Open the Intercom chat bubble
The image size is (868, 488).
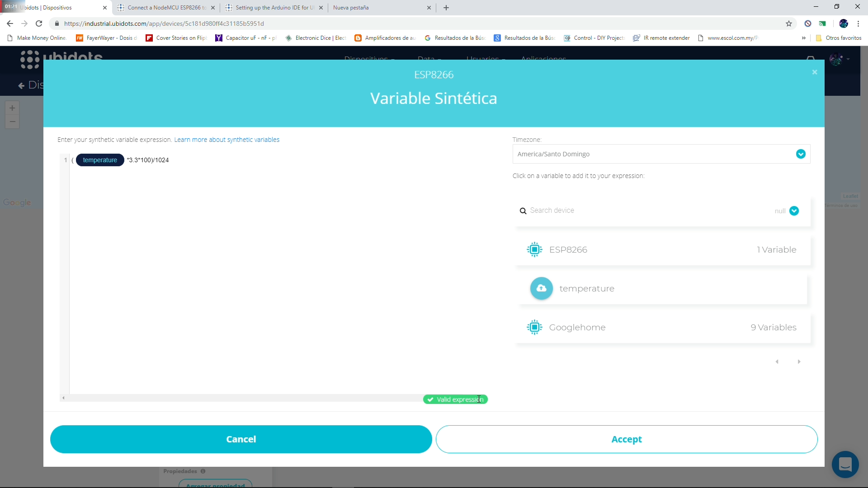click(x=845, y=464)
